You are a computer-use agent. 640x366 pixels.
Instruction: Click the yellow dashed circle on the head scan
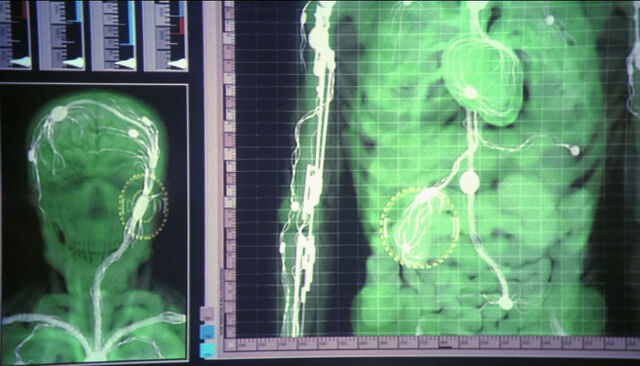click(143, 207)
